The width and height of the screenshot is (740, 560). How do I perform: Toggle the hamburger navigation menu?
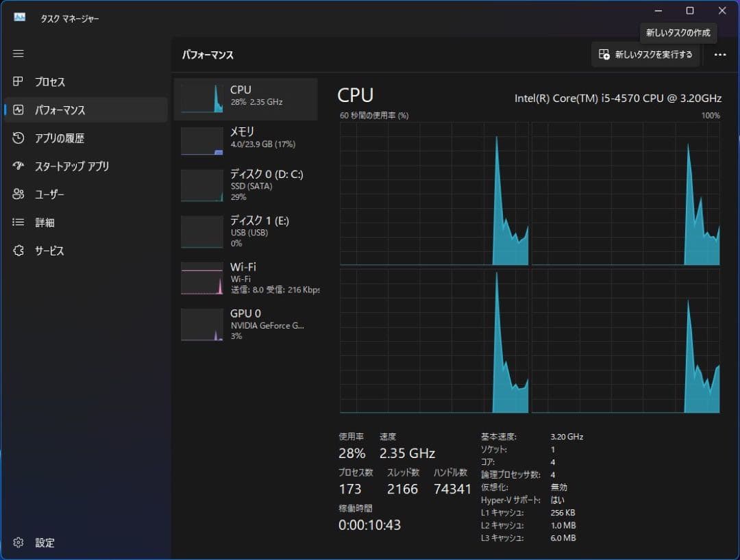(x=18, y=53)
